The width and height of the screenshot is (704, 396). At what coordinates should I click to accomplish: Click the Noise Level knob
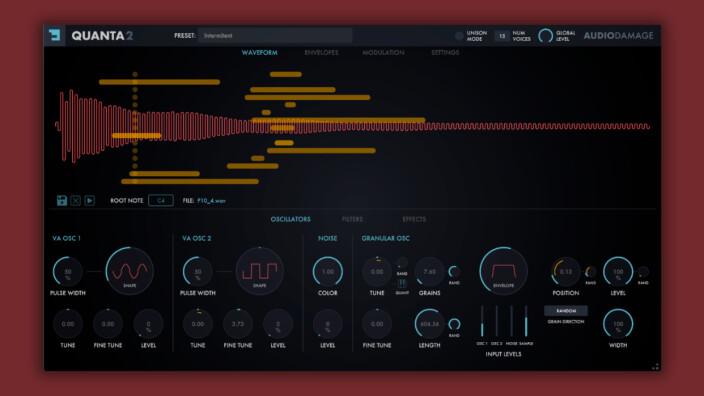[328, 324]
